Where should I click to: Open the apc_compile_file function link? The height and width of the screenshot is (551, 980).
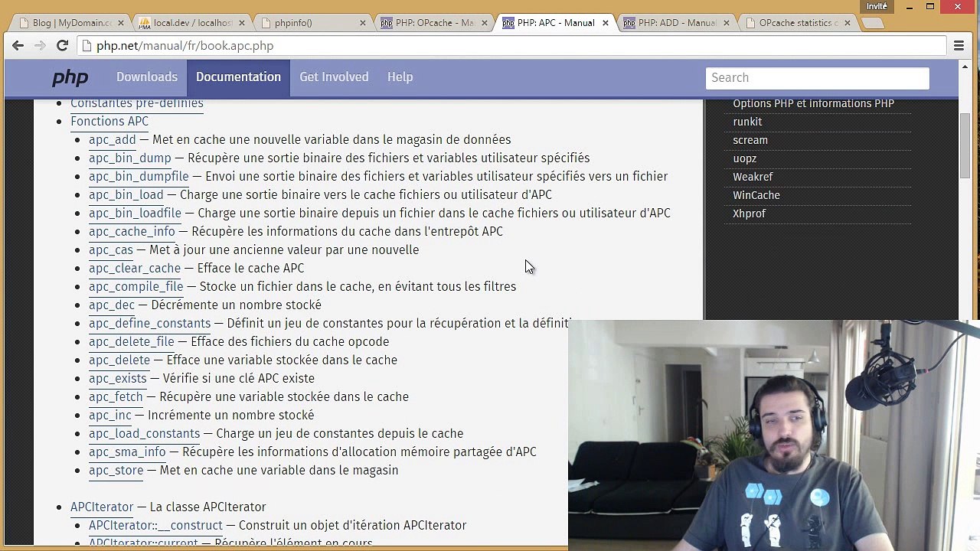(x=136, y=287)
